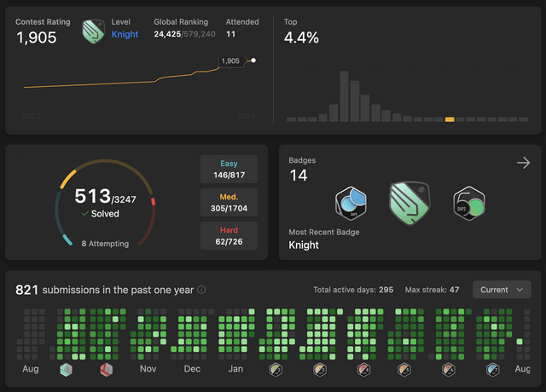
Task: Click the monthly badge right of Jan
Action: [x=276, y=370]
